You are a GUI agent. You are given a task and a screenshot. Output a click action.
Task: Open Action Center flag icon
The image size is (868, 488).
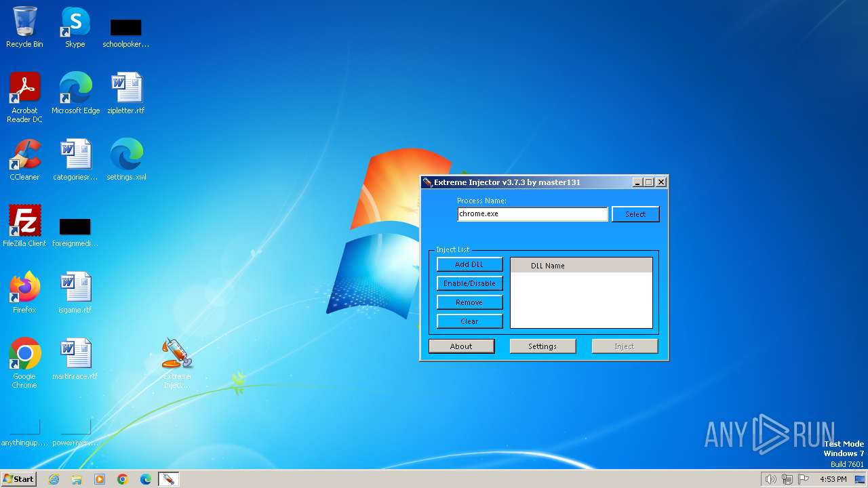point(804,479)
